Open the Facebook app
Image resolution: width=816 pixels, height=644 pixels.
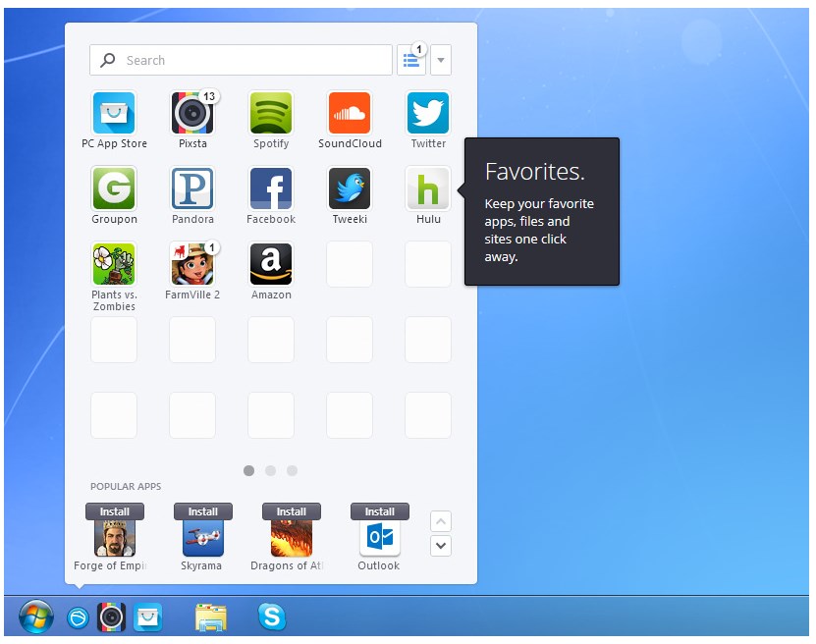tap(271, 188)
